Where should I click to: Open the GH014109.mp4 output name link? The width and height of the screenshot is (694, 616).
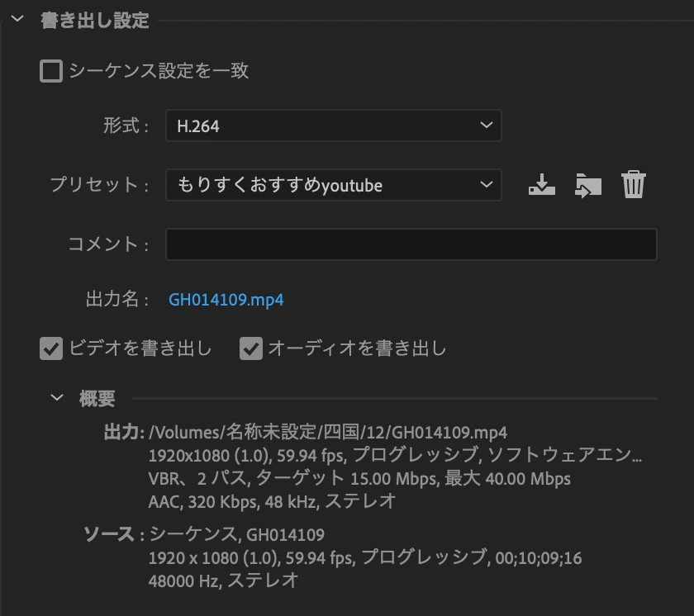226,300
